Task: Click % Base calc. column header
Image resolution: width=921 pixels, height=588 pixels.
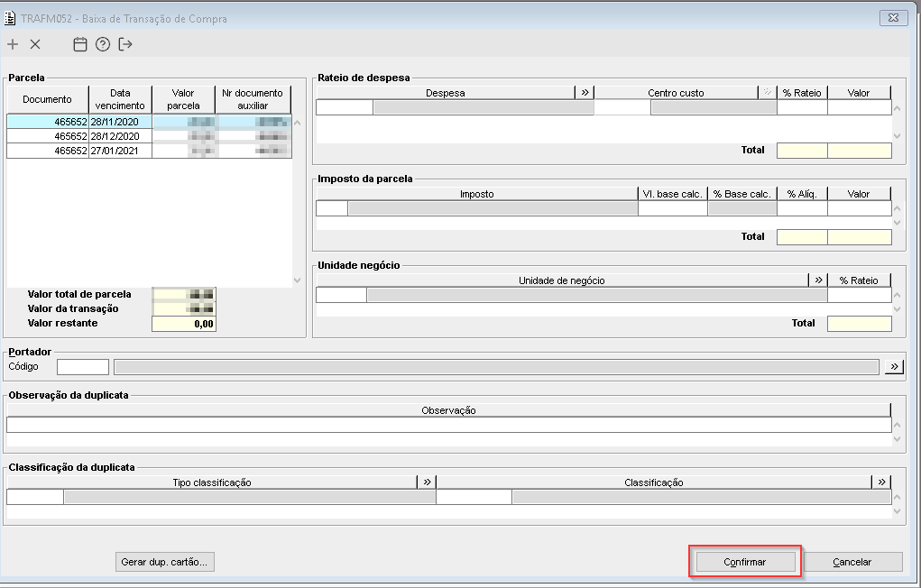Action: click(x=742, y=194)
